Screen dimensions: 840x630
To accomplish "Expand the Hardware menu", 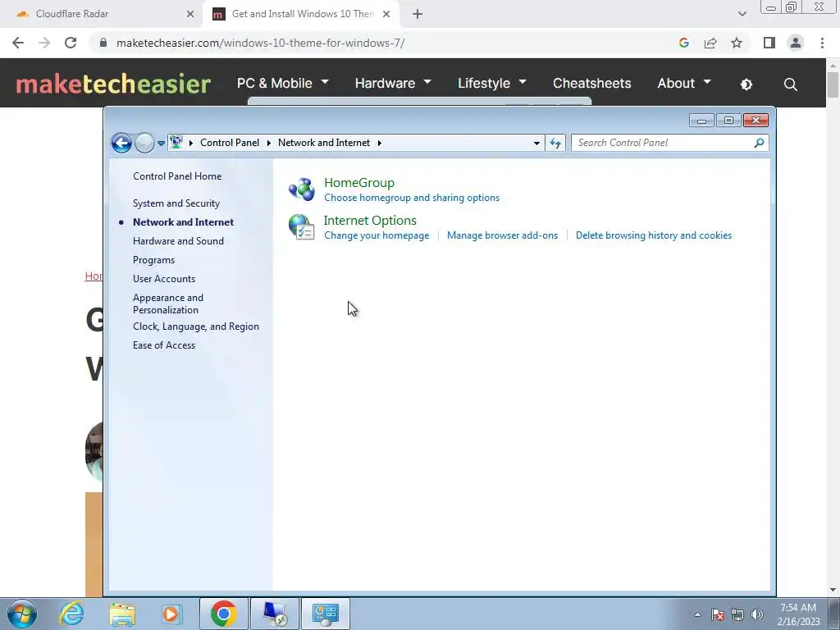I will [x=393, y=83].
